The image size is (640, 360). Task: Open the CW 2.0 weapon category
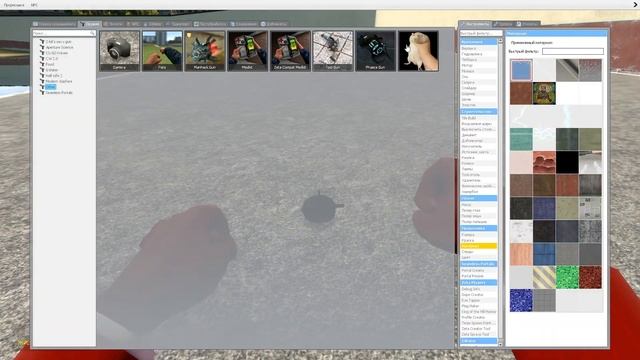[x=51, y=59]
